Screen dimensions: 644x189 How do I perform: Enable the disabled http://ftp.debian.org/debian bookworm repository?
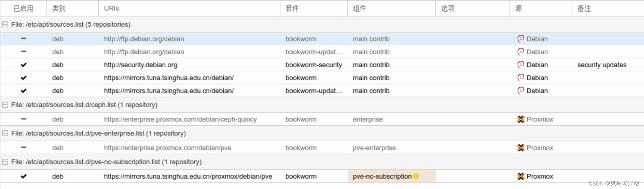(24, 39)
